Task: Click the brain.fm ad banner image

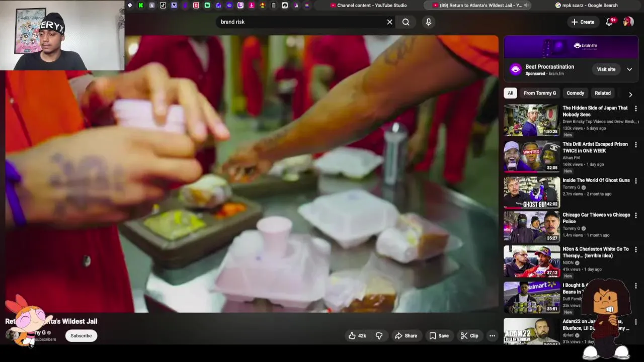Action: pos(571,48)
